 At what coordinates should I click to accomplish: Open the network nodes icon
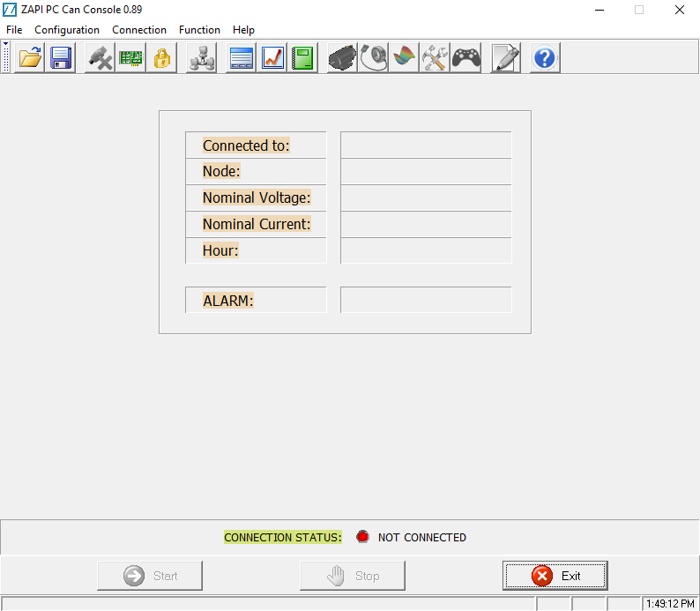coord(201,57)
